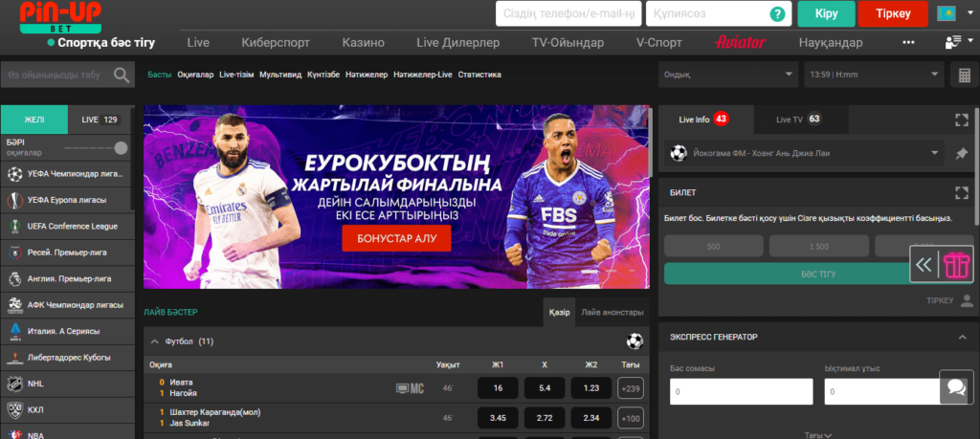Select the Қазір tab
Image resolution: width=980 pixels, height=439 pixels.
click(559, 312)
